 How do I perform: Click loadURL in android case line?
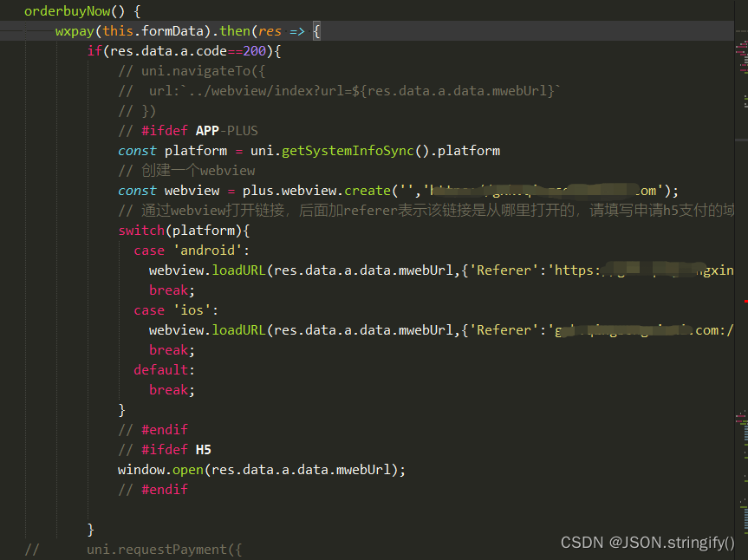coord(238,270)
